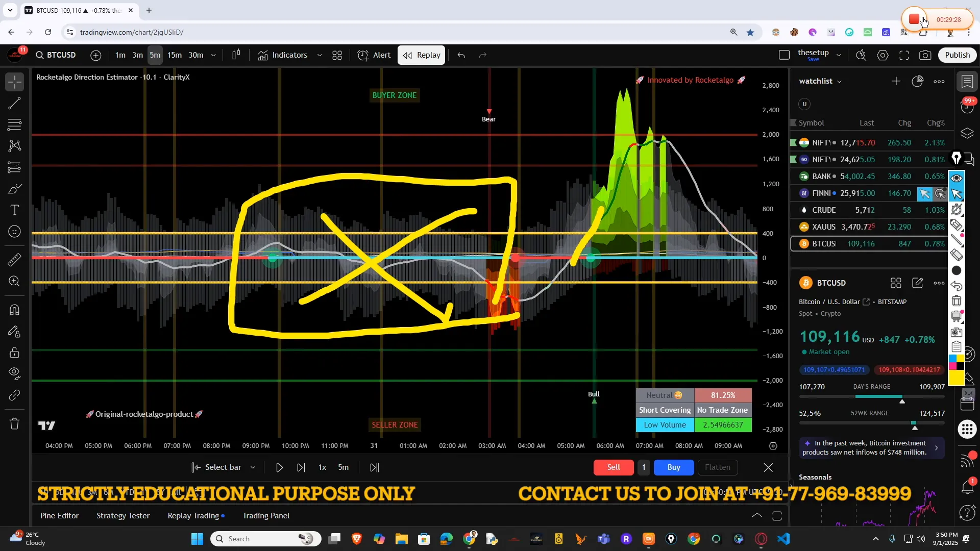Expand the timeframe dropdown next to 30m
This screenshot has width=980, height=551.
click(x=213, y=55)
